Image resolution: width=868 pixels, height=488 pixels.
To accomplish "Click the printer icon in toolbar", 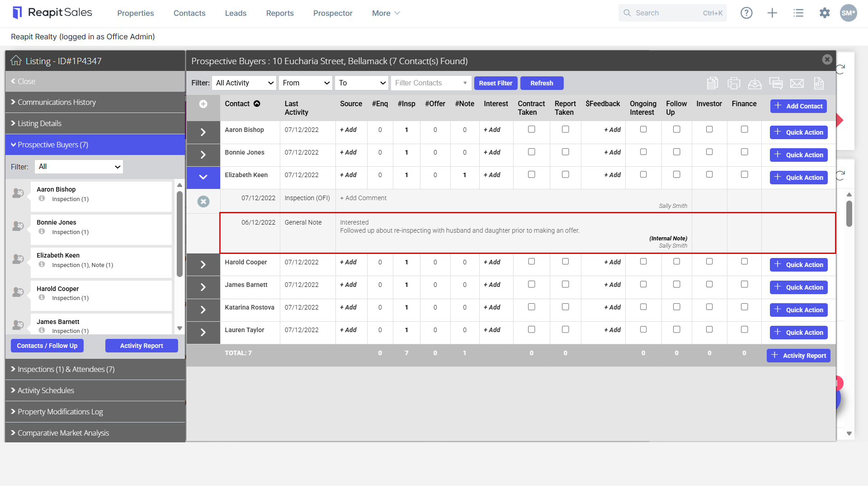I will pos(734,83).
